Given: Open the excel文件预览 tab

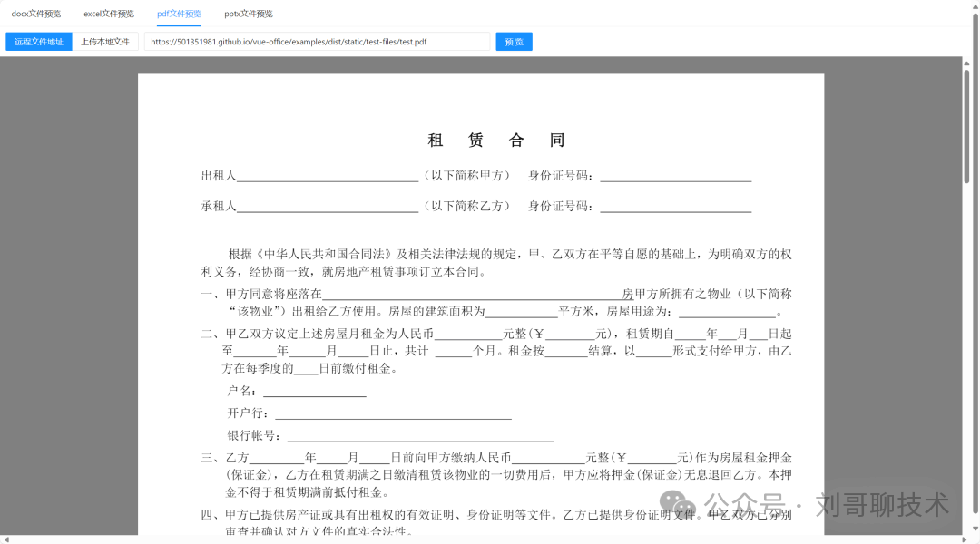Looking at the screenshot, I should pos(108,14).
